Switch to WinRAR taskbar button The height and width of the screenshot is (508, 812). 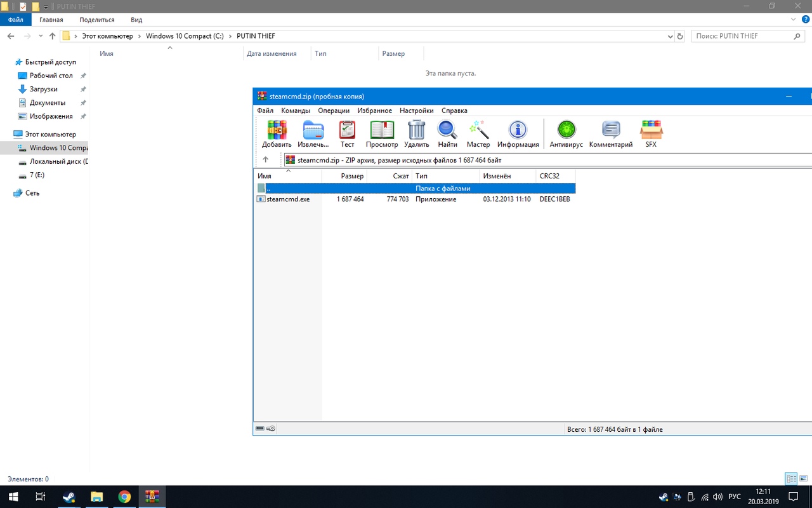point(152,497)
